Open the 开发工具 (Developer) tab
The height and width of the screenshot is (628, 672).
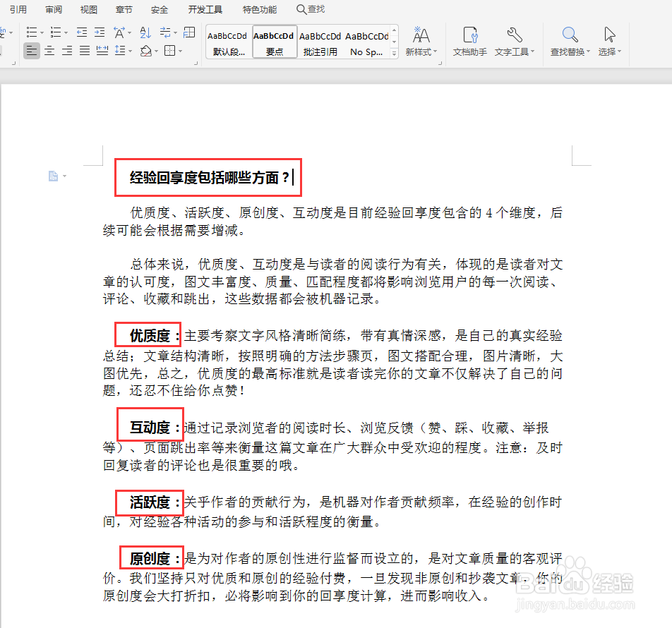[x=205, y=9]
